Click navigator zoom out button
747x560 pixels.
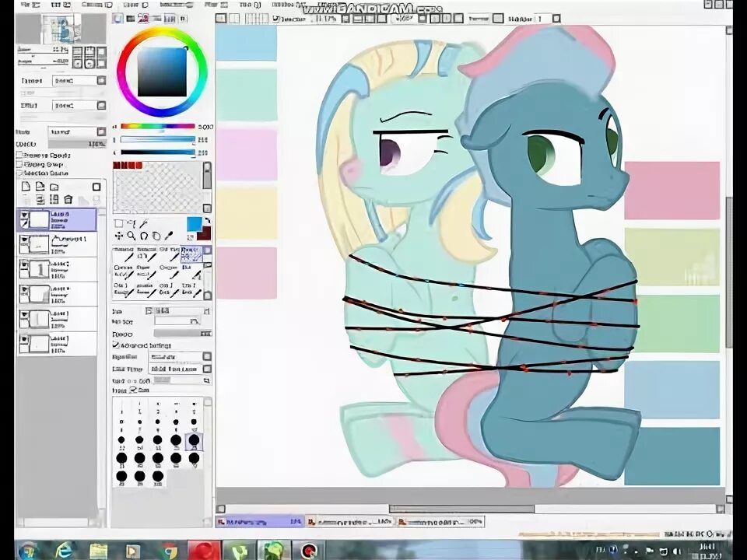[78, 51]
